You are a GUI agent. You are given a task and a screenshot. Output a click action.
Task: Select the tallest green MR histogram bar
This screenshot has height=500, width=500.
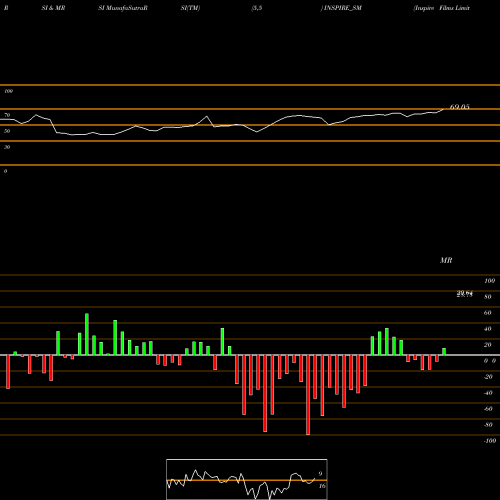(x=87, y=334)
